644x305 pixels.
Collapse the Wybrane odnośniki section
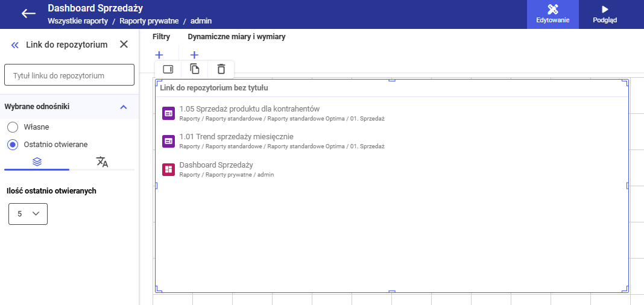tap(123, 107)
